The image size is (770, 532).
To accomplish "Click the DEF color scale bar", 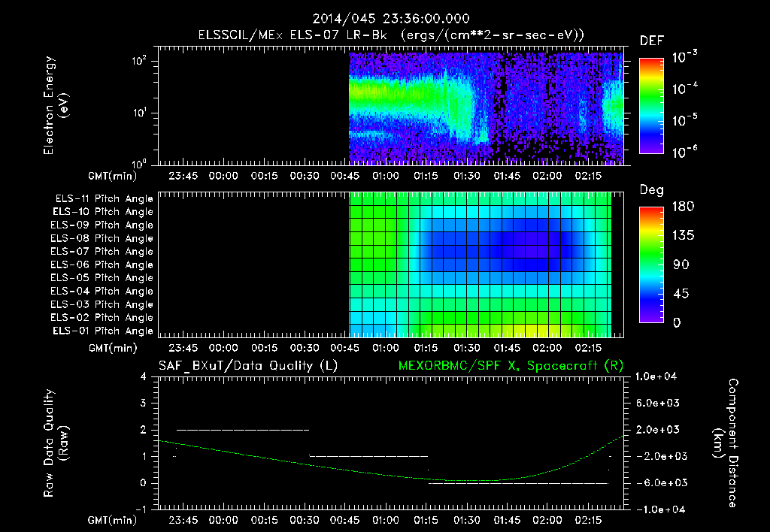I will 651,105.
